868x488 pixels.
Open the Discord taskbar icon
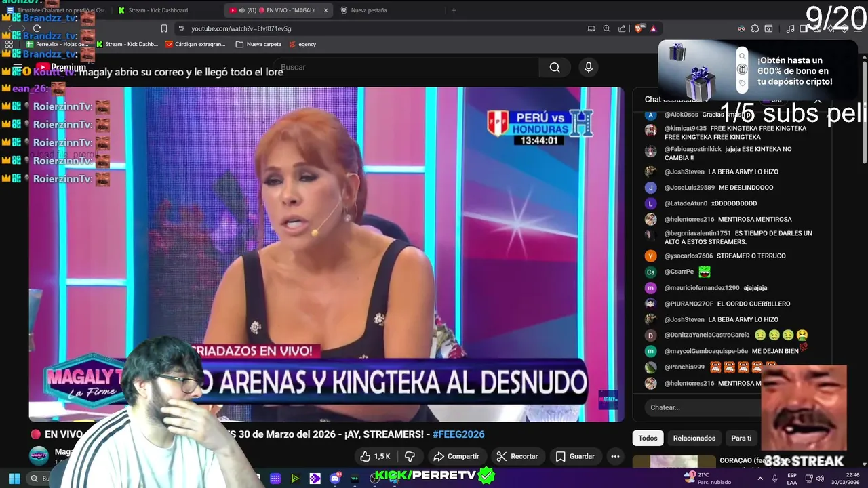[335, 479]
